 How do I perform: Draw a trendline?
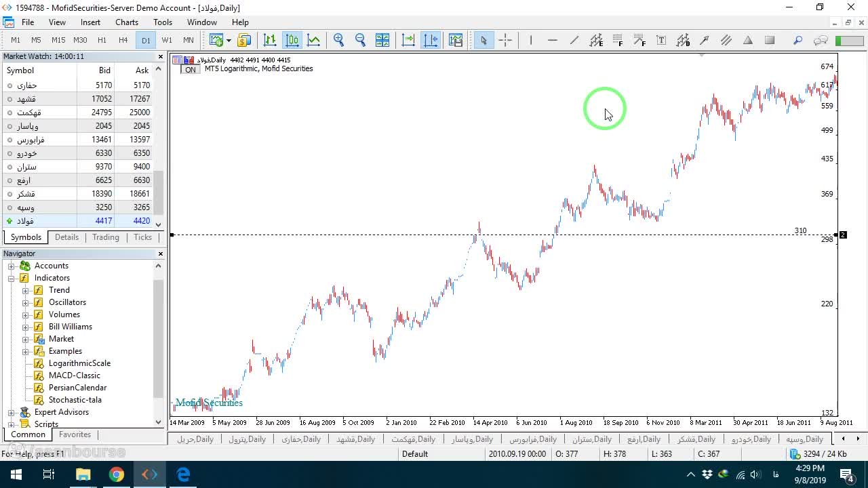tap(574, 40)
